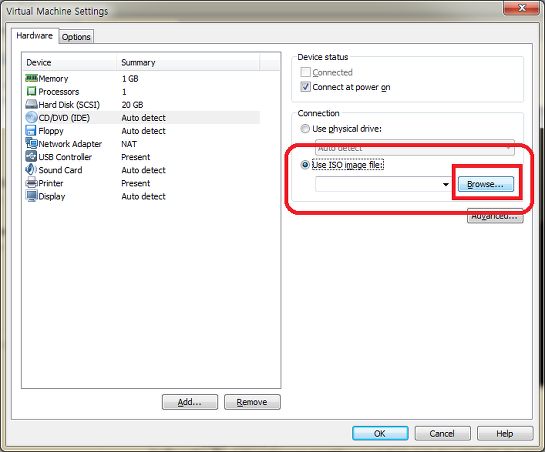Viewport: 545px width, 452px height.
Task: Select the Processors row label
Action: (x=59, y=92)
